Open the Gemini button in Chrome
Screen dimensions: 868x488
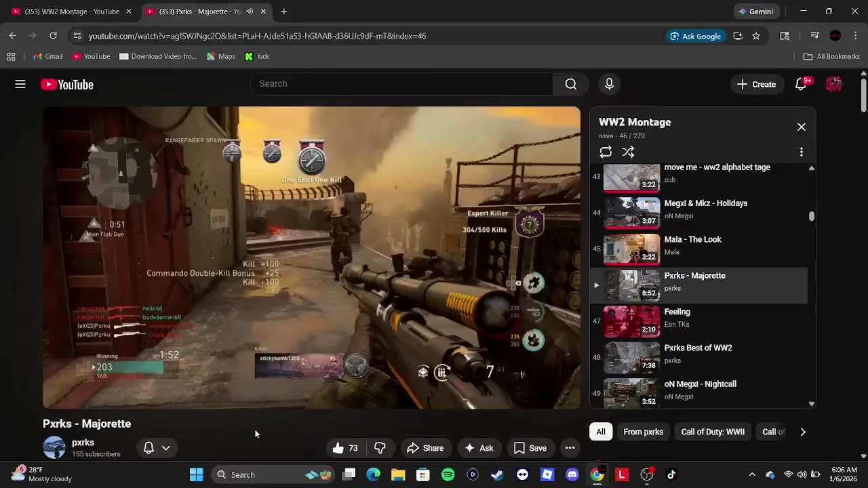[x=755, y=12]
